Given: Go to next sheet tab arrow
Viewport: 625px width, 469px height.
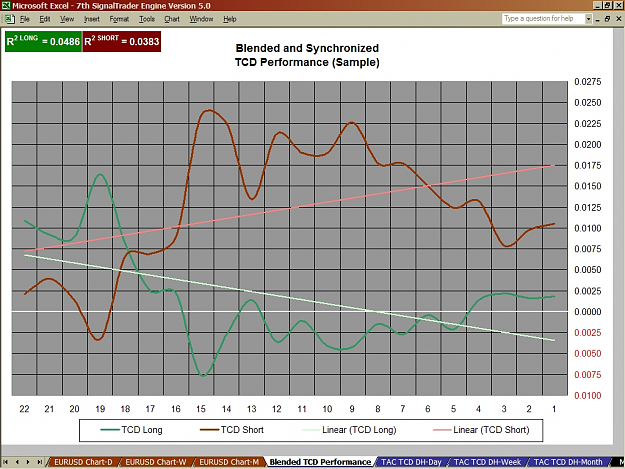Looking at the screenshot, I should (28, 462).
